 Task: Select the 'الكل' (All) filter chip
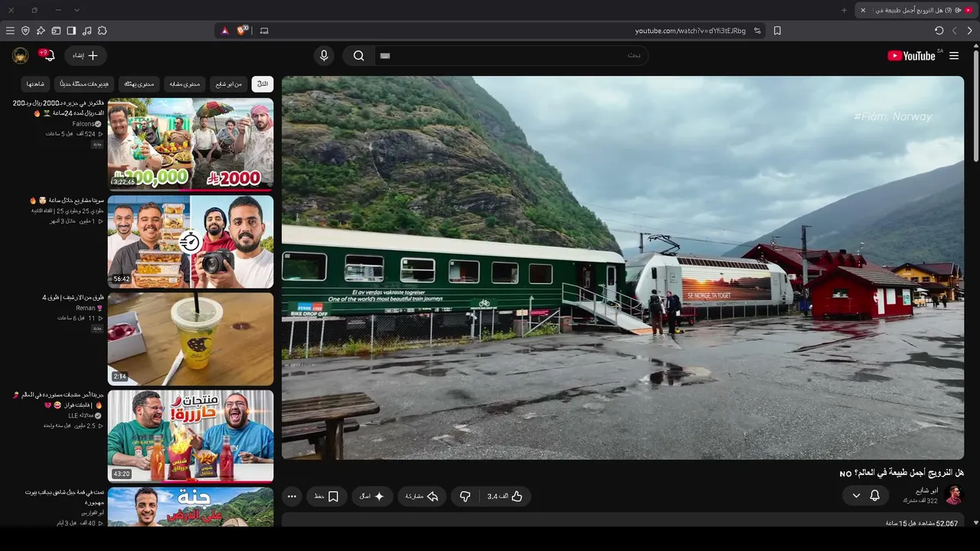pyautogui.click(x=263, y=84)
